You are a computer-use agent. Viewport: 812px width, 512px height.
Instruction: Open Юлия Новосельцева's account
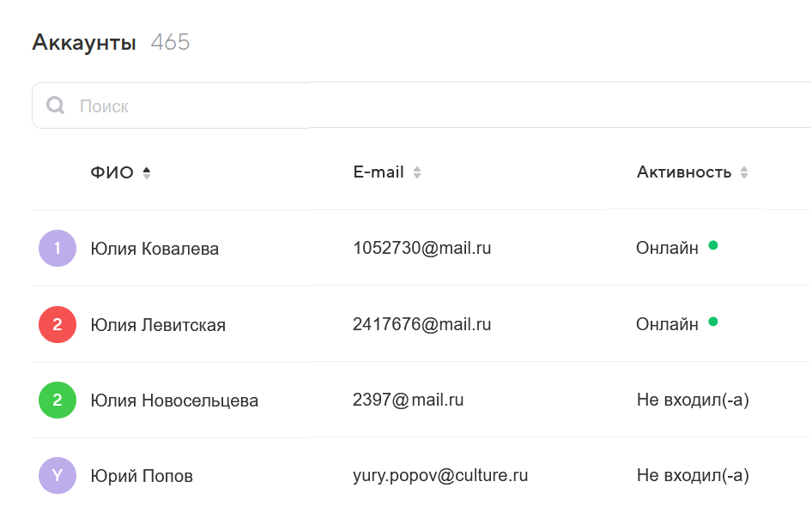tap(174, 401)
